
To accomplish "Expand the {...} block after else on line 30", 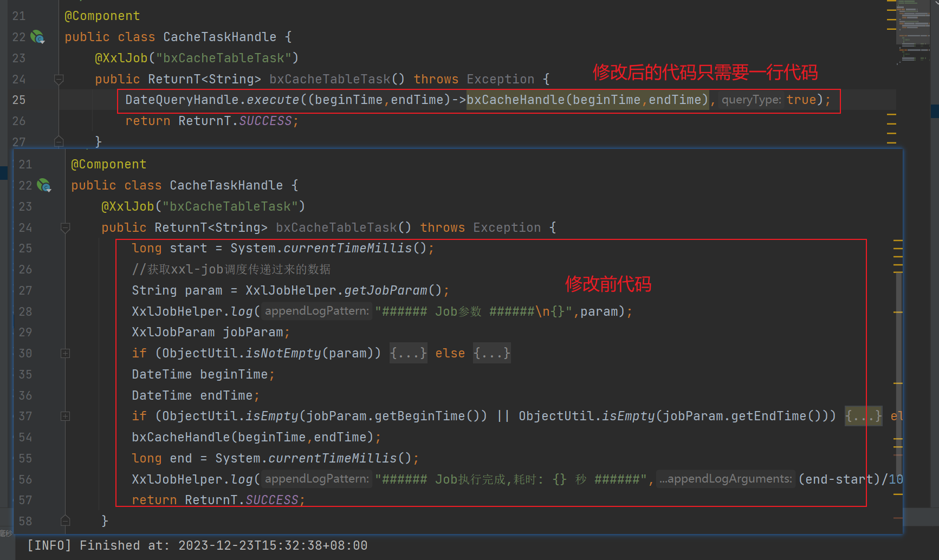I will tap(492, 353).
